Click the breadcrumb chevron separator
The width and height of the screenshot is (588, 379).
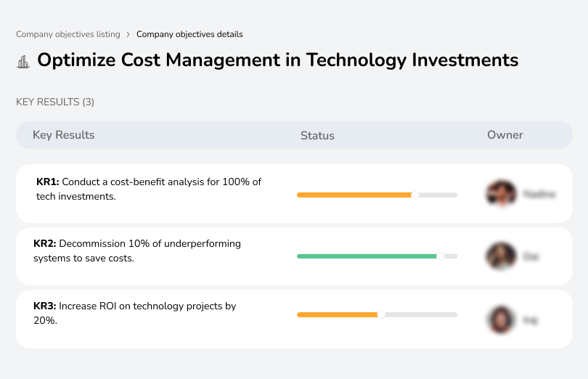[x=128, y=35]
